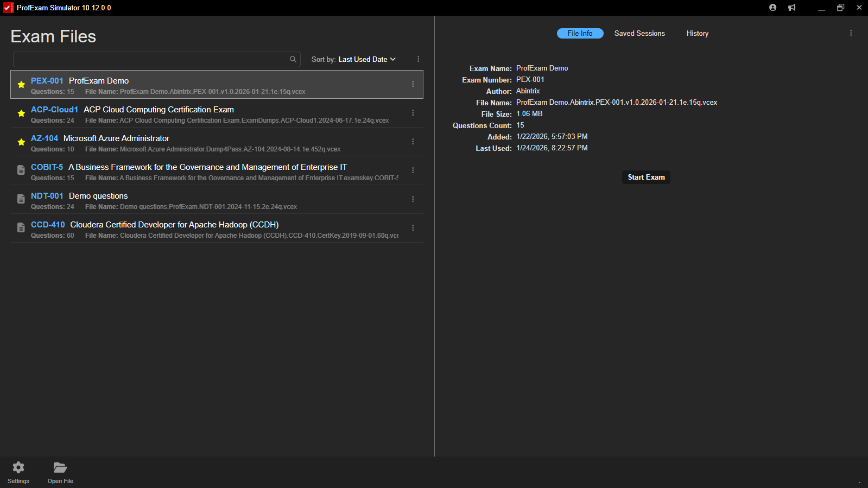The width and height of the screenshot is (868, 488).
Task: Switch to the History tab
Action: [x=698, y=34]
